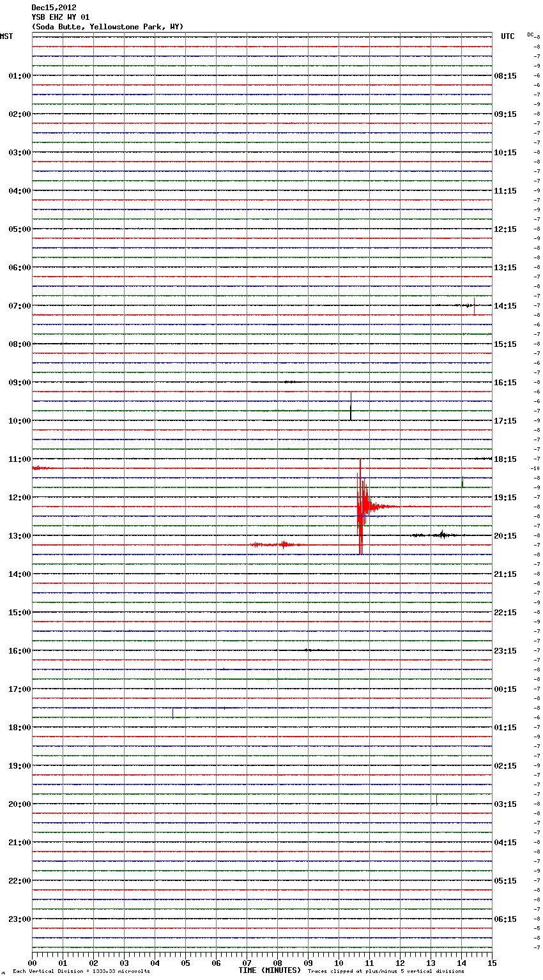Select the 12:00 MST time label

coord(19,498)
